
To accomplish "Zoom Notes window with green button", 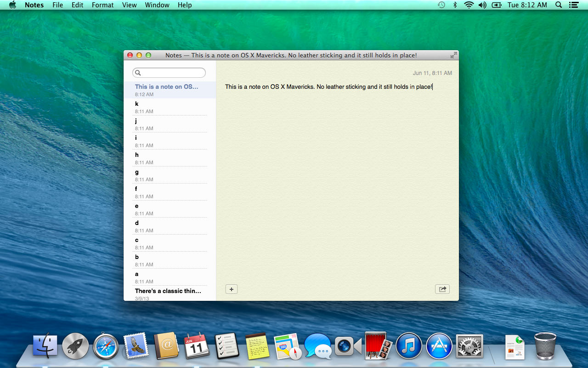I will click(x=148, y=55).
